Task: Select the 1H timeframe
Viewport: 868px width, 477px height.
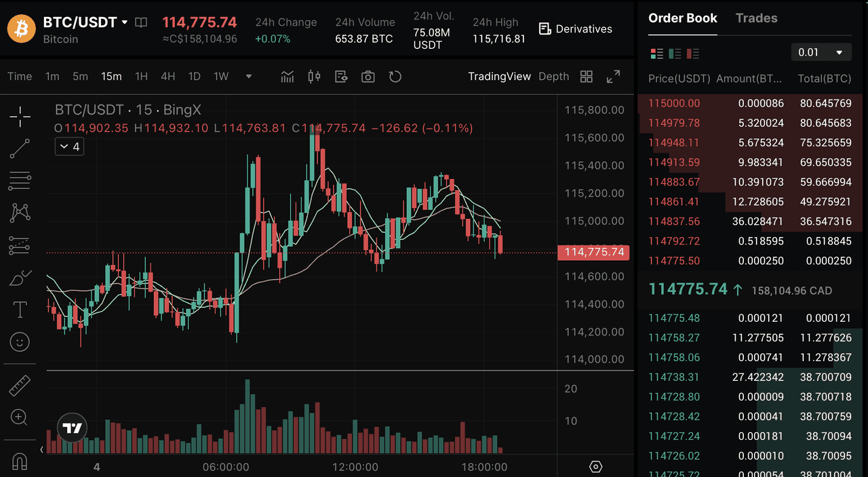Action: 141,77
